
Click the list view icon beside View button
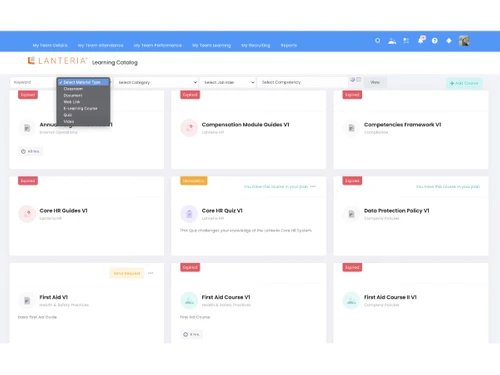coord(359,80)
